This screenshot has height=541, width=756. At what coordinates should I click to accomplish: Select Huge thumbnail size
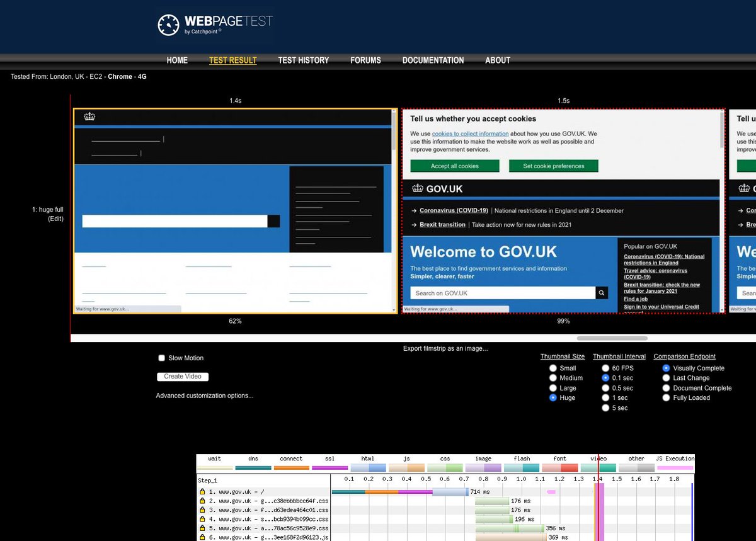tap(553, 398)
